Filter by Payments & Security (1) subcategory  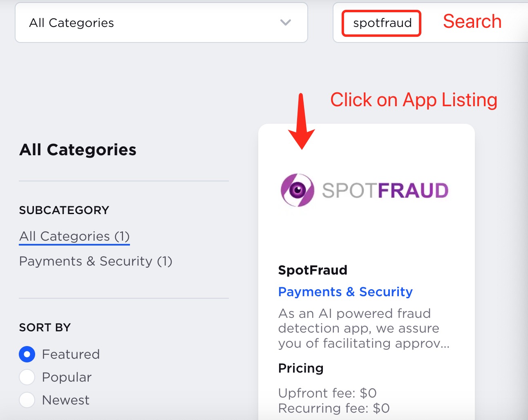click(x=96, y=261)
